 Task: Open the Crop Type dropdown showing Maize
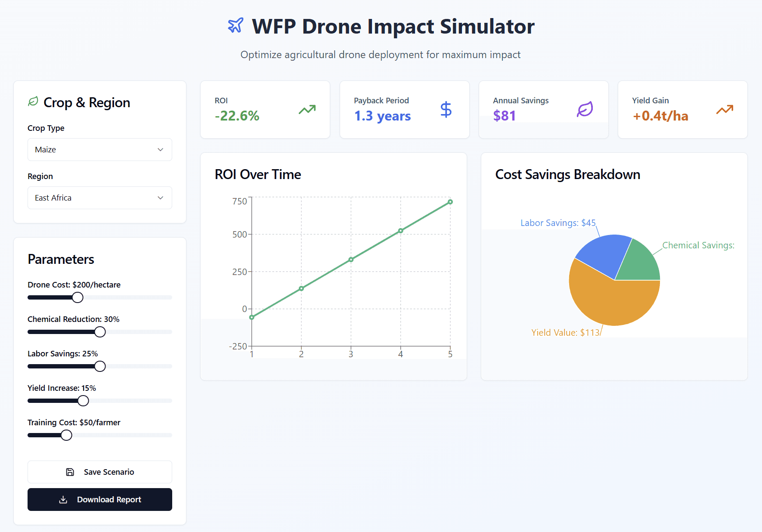pos(100,150)
